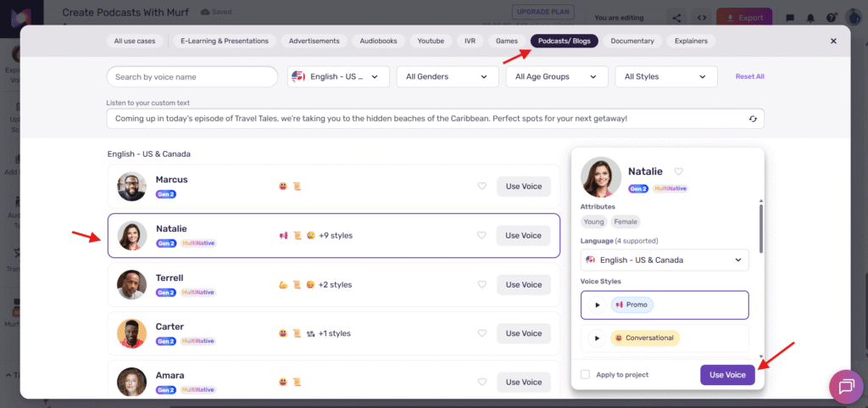The image size is (868, 408).
Task: Toggle heart next to Natalie detail panel name
Action: [679, 171]
